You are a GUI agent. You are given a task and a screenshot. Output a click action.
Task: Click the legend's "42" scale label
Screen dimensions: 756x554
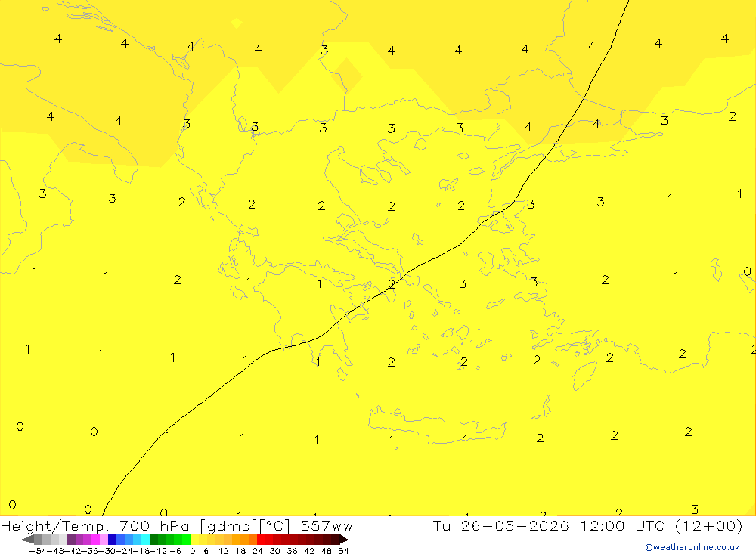click(309, 551)
